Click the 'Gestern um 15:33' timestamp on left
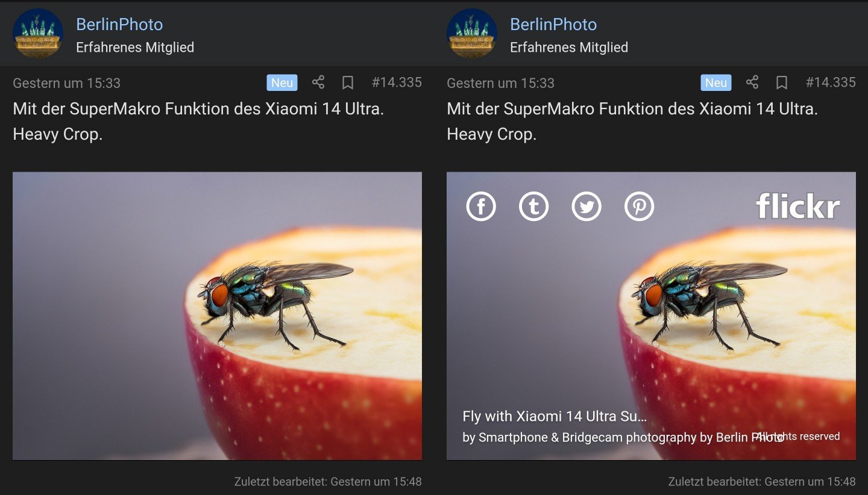The width and height of the screenshot is (868, 495). coord(67,83)
